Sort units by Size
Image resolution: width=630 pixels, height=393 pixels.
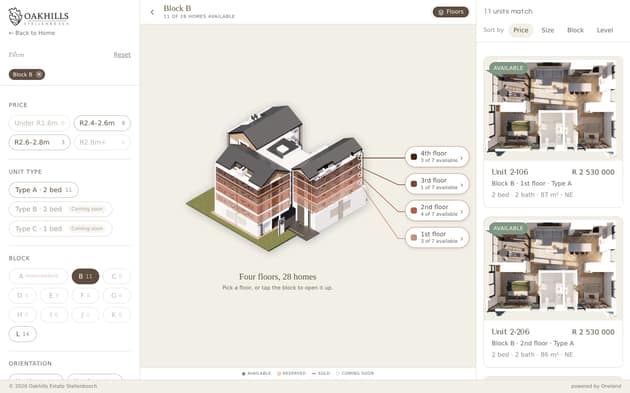coord(548,30)
